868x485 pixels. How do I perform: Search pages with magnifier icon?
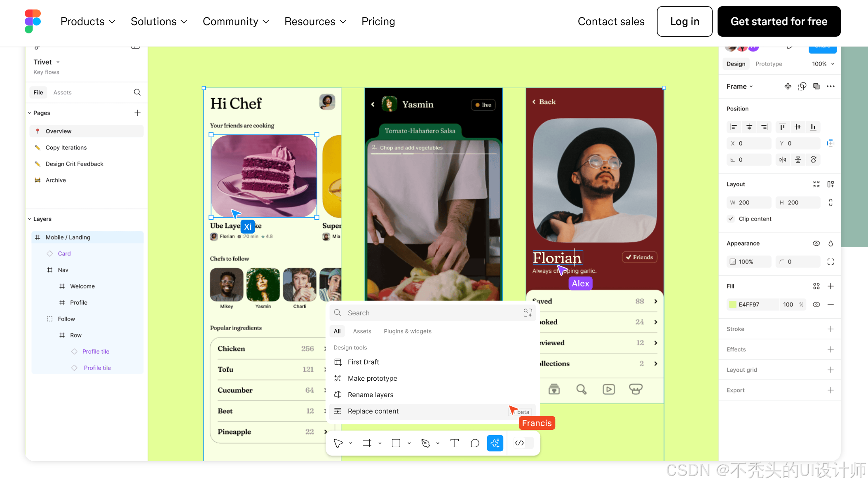[137, 92]
